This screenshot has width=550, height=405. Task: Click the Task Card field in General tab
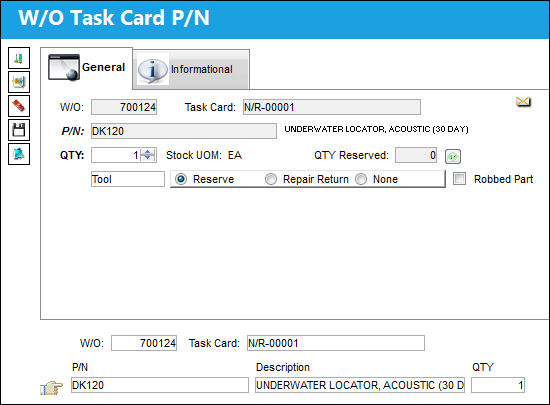(332, 107)
